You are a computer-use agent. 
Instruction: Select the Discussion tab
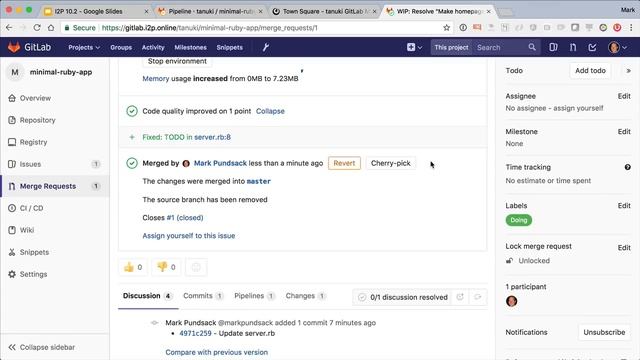[x=147, y=296]
